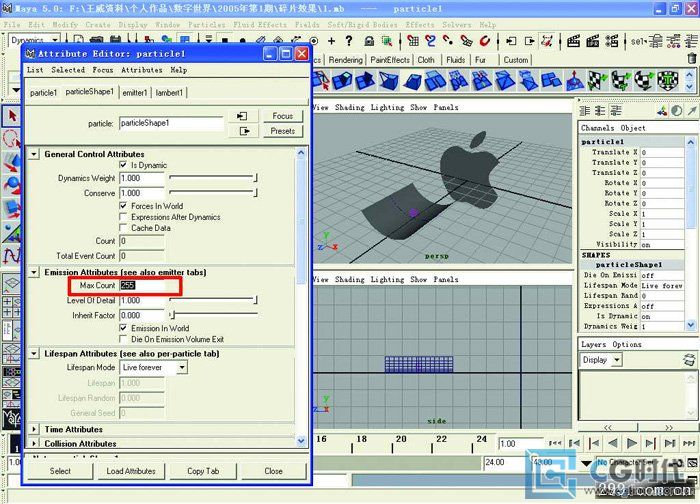Toggle the Is Dynamic checkbox
This screenshot has height=504, width=700.
123,165
